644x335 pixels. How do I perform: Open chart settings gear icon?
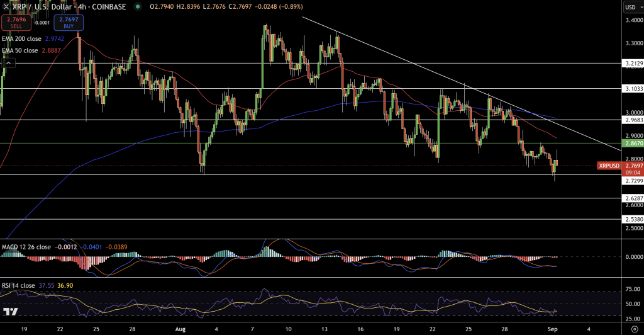[635, 329]
